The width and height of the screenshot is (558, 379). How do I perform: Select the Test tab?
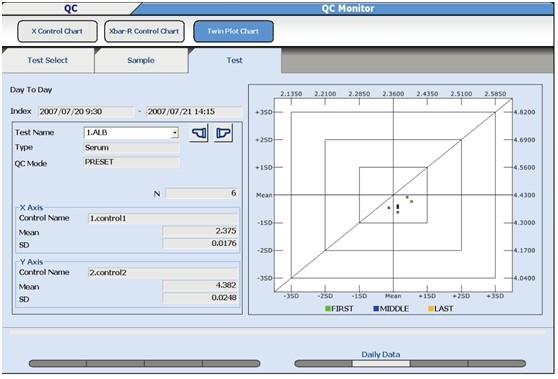coord(235,60)
